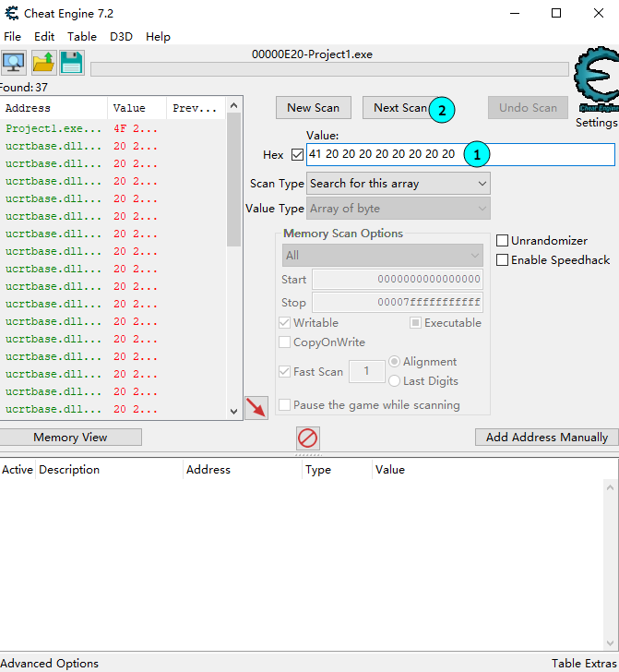Screen dimensions: 619x672
Task: Click the hex Value input field
Action: point(460,154)
